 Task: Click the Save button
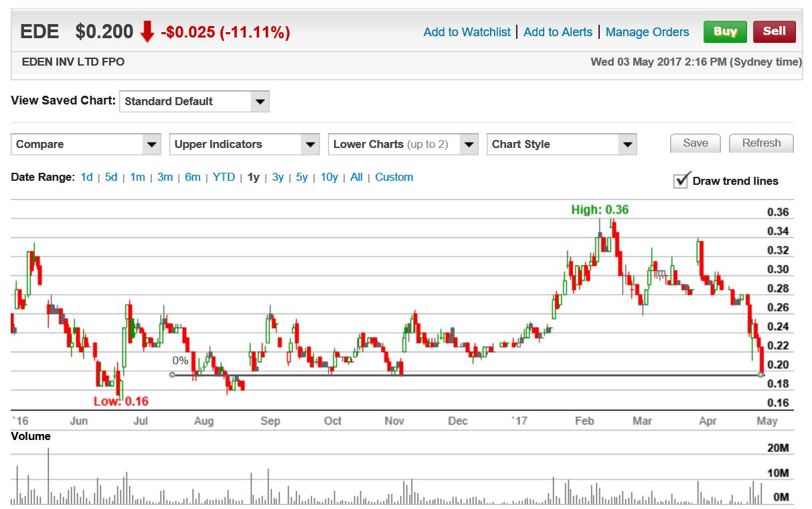point(696,143)
